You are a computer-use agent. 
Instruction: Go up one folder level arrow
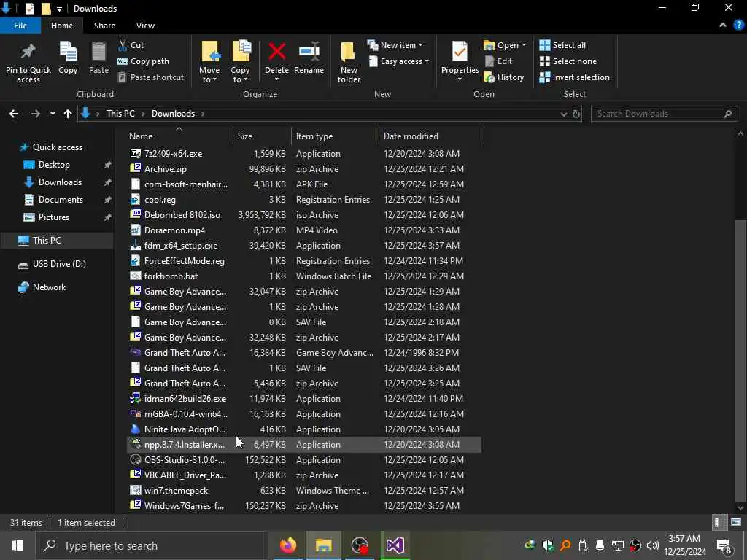[x=68, y=114]
